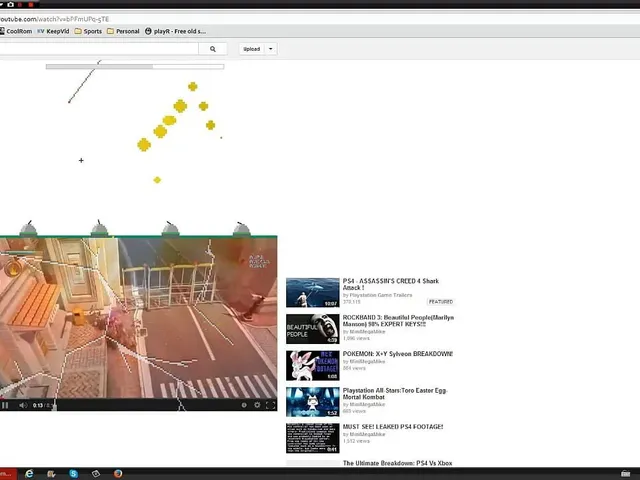Click the Watch Later clock icon in player
The width and height of the screenshot is (640, 480).
coord(244,405)
